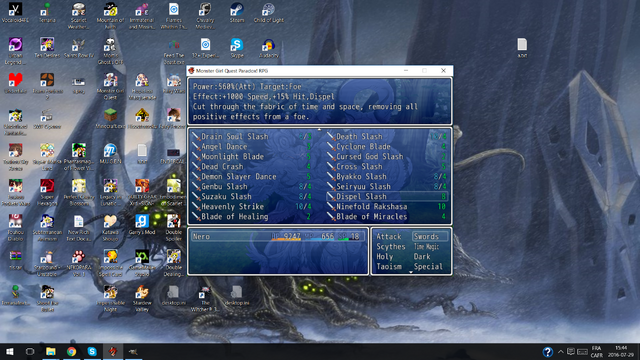The height and width of the screenshot is (360, 640).
Task: Choose the Moonlight Blade skill
Action: (252, 156)
